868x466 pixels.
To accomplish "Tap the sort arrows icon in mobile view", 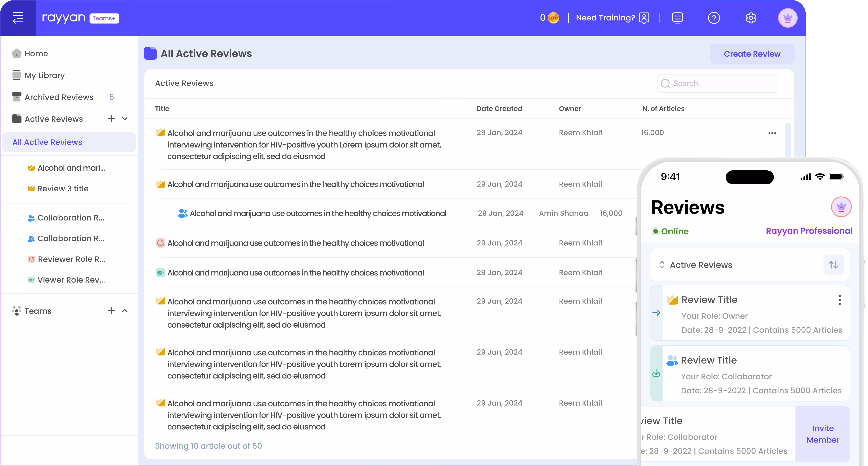I will coord(833,265).
